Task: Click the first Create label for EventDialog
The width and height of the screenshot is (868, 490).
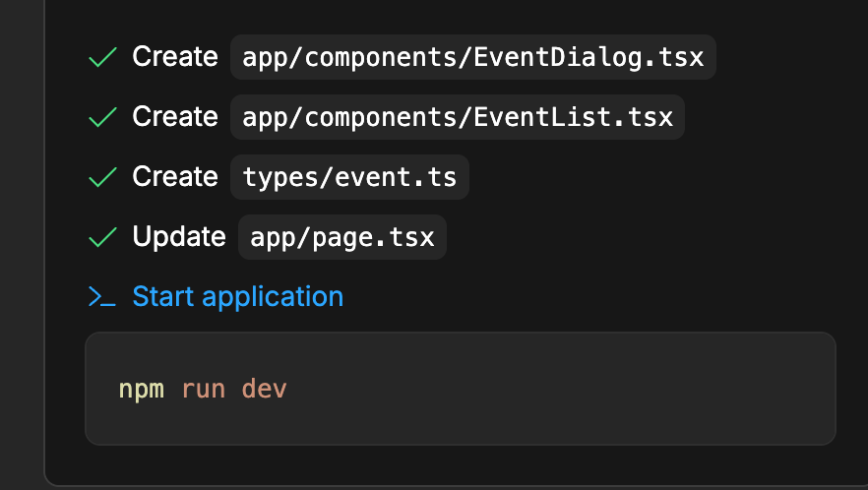Action: pos(175,56)
